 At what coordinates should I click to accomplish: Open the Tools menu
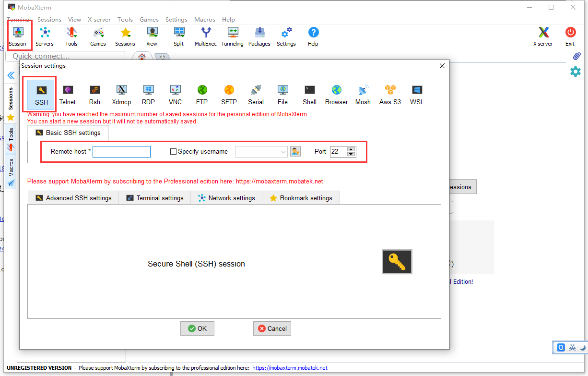click(x=125, y=20)
